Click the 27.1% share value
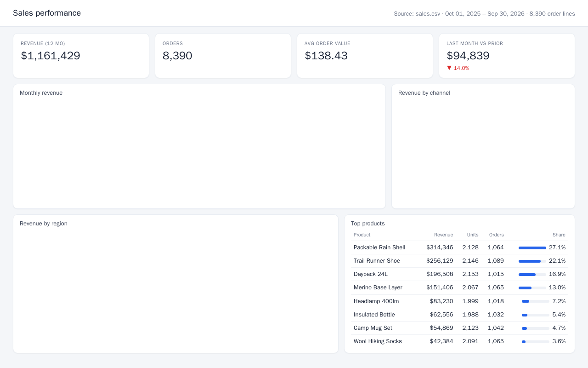This screenshot has height=368, width=588. click(x=557, y=247)
